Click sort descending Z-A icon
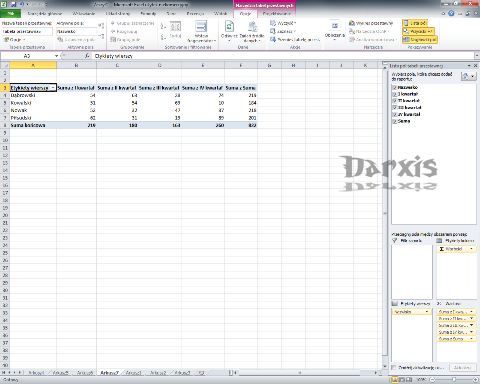The height and width of the screenshot is (384, 480). pos(163,36)
